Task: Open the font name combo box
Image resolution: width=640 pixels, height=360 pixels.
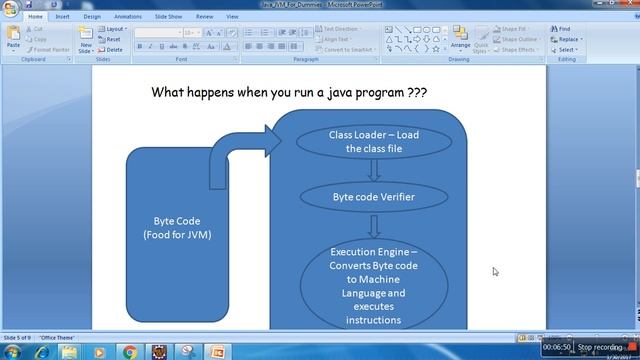Action: 158,33
